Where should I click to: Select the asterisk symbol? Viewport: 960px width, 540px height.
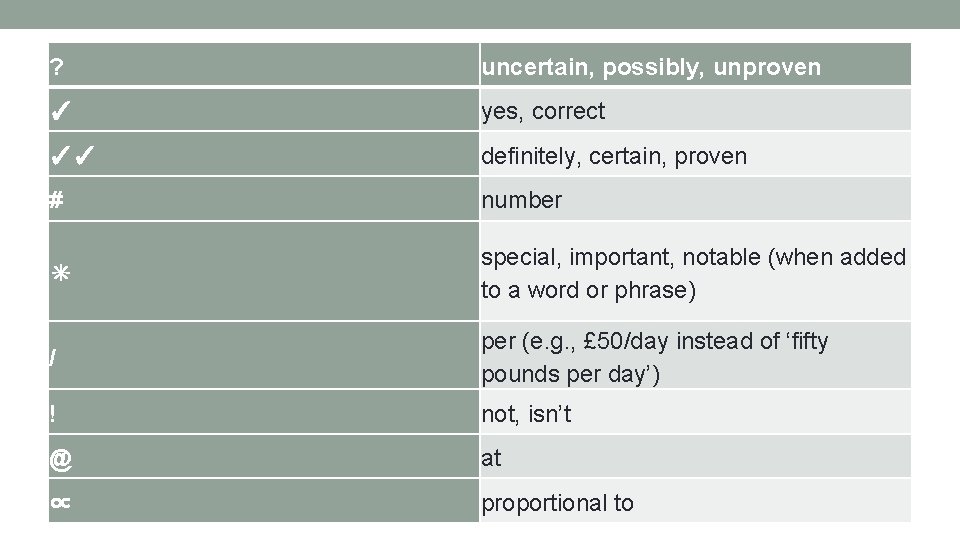tap(59, 274)
